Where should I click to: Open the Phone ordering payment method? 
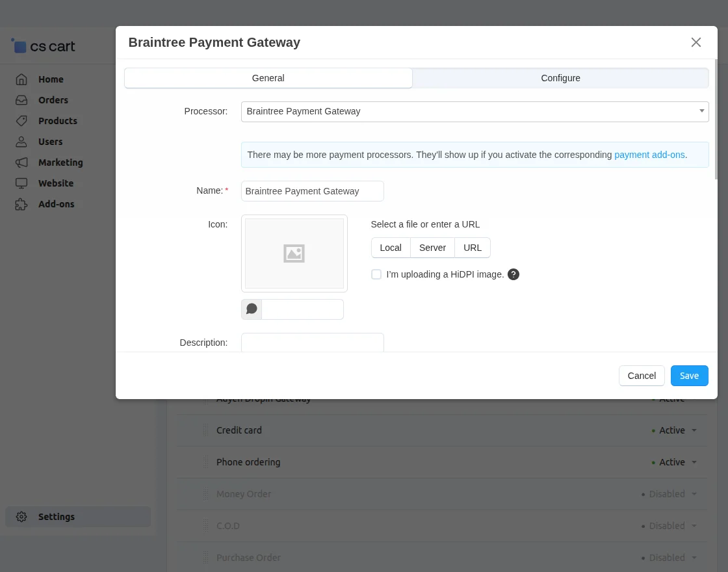[248, 462]
